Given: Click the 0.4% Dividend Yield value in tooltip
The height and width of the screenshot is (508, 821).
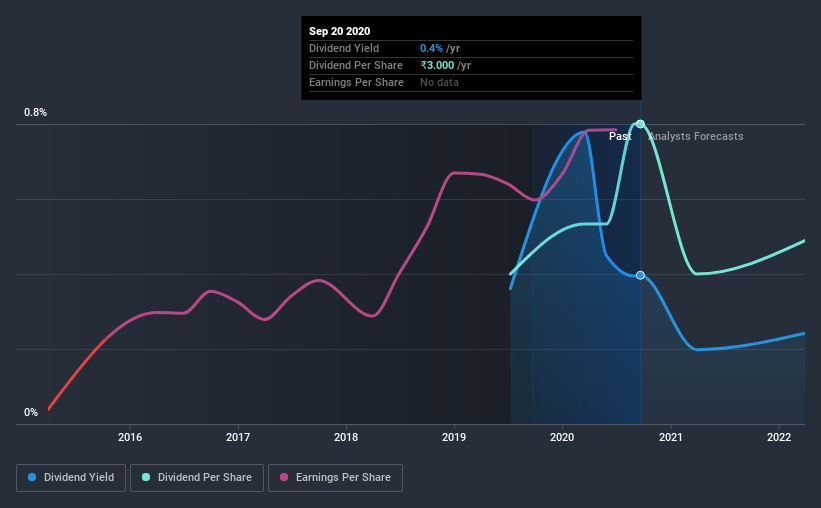Looking at the screenshot, I should 431,48.
